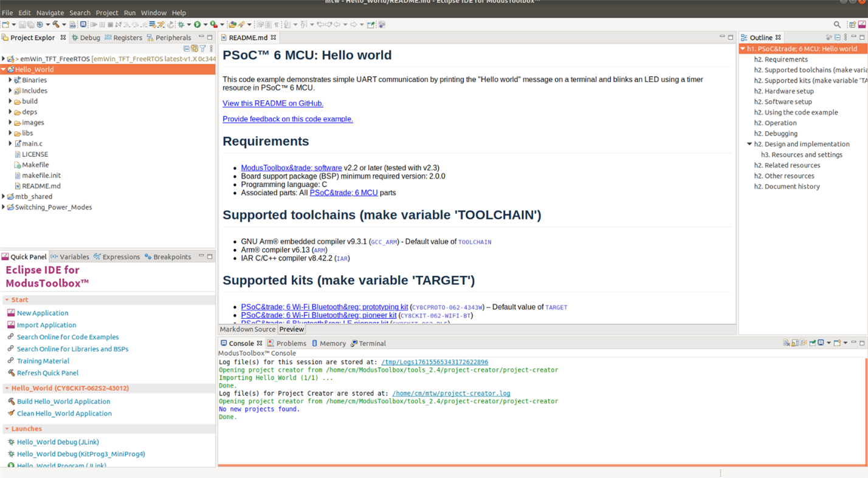Click the Run External Tools icon
The height and width of the screenshot is (478, 868).
pos(213,25)
